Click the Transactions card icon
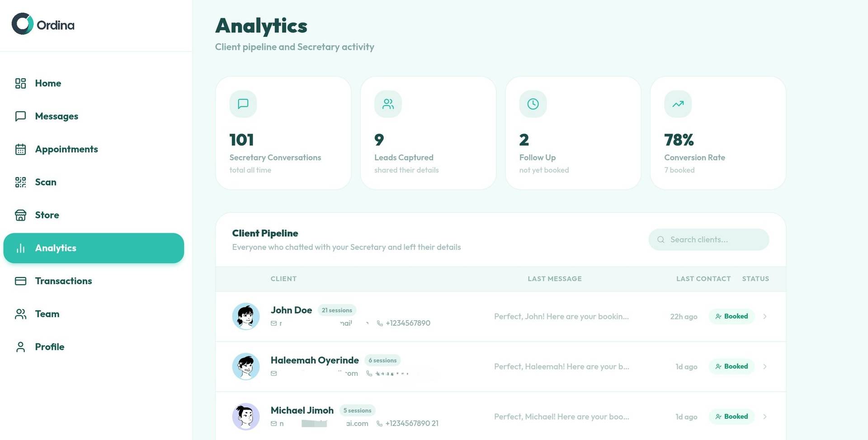868x440 pixels. pos(20,281)
